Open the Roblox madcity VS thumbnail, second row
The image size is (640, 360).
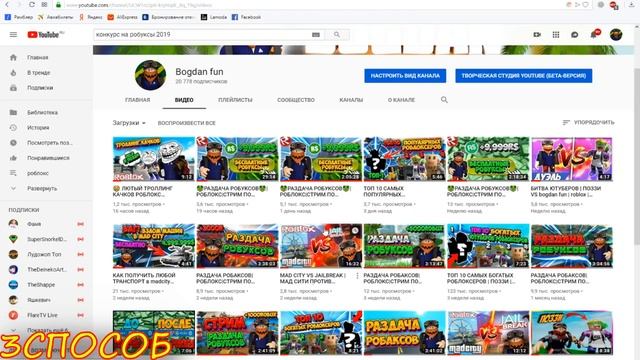(x=321, y=246)
